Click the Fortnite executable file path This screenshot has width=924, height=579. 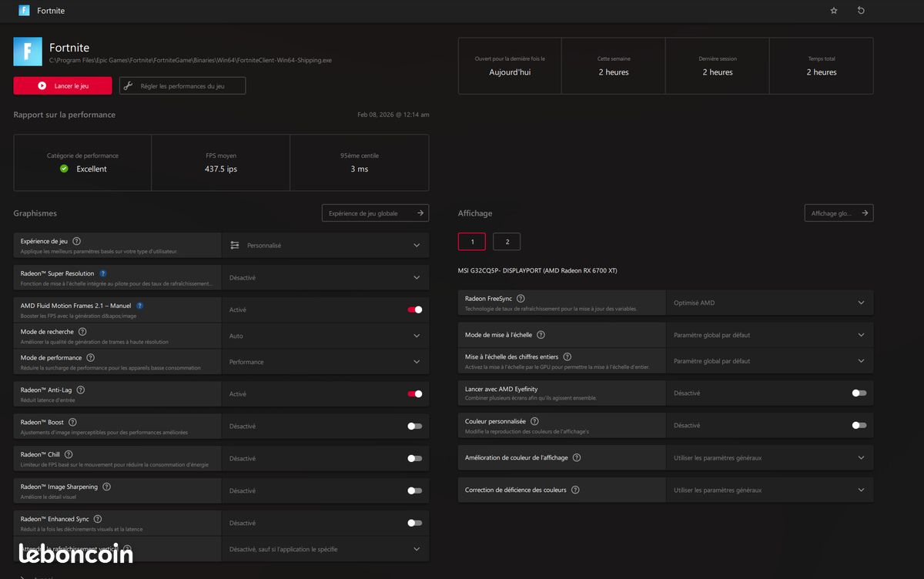pyautogui.click(x=191, y=60)
